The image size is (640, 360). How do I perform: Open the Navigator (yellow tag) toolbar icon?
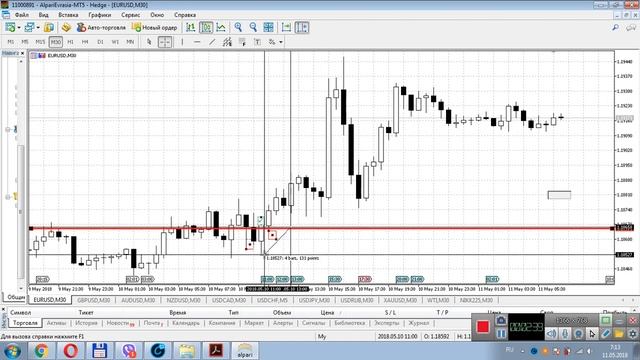(66, 27)
